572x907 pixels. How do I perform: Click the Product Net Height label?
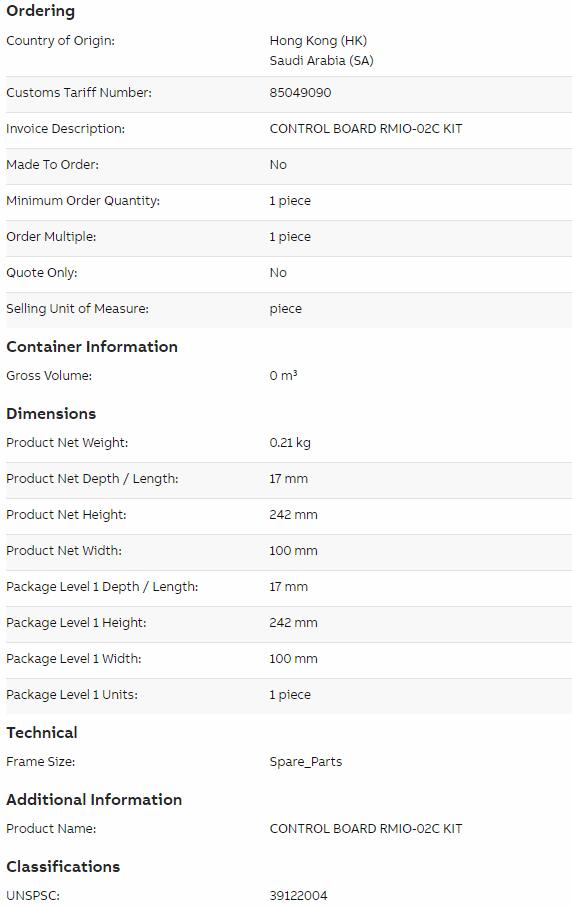pos(66,515)
